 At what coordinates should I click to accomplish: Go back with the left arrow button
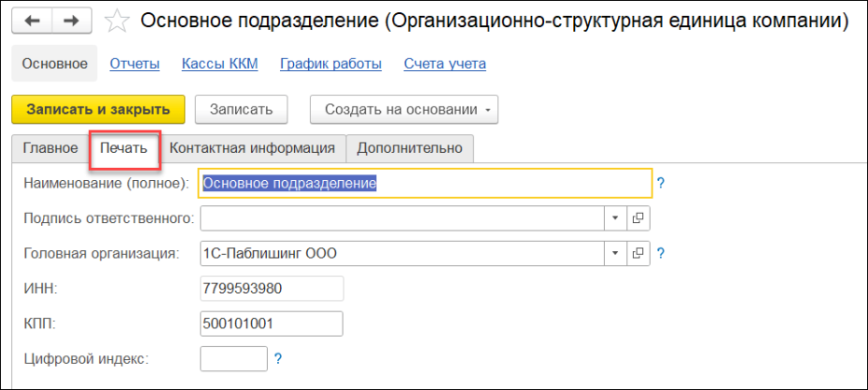[x=32, y=21]
